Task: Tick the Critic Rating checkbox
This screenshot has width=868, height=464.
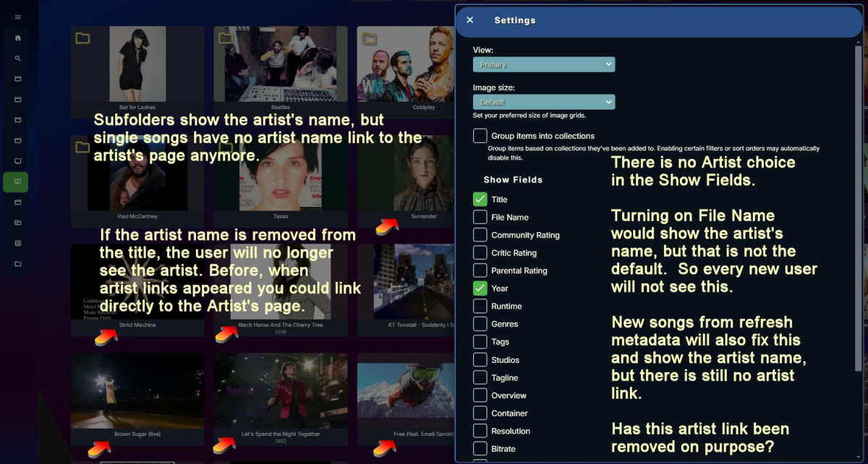Action: click(480, 253)
